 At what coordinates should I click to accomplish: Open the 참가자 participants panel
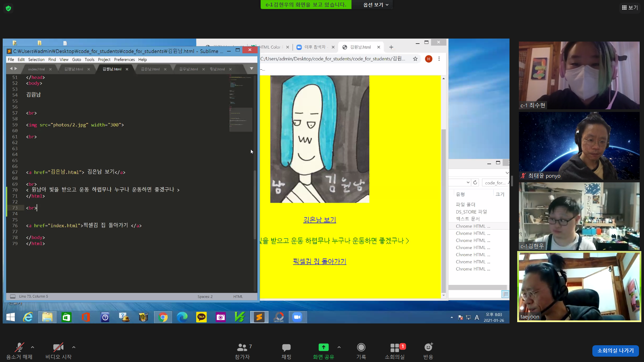click(x=243, y=351)
